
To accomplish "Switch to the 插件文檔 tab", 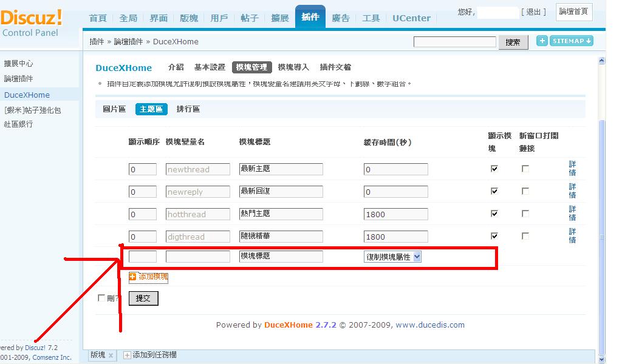I will click(x=335, y=67).
